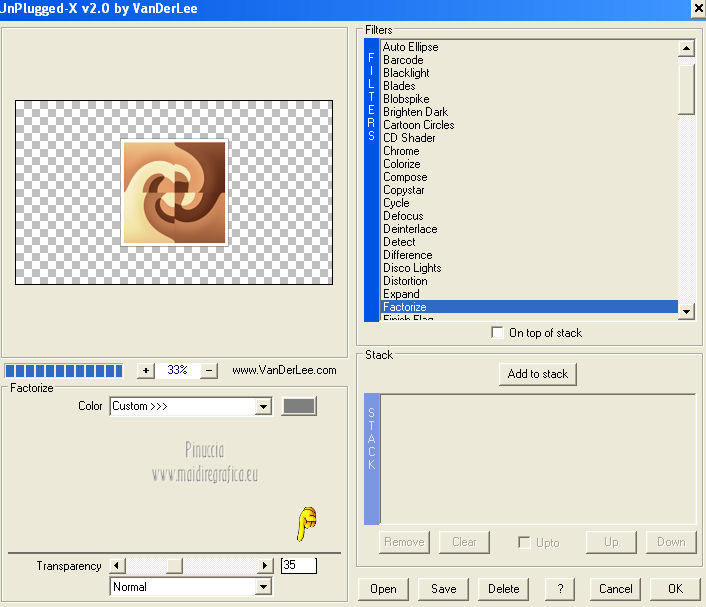Image resolution: width=706 pixels, height=607 pixels.
Task: Click the 33% zoom level value
Action: coord(177,370)
